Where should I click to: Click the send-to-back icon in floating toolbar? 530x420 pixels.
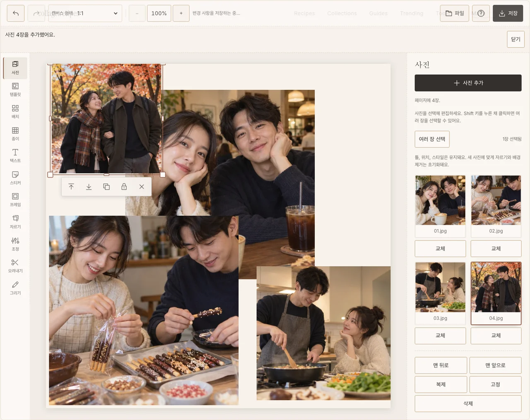(x=89, y=187)
